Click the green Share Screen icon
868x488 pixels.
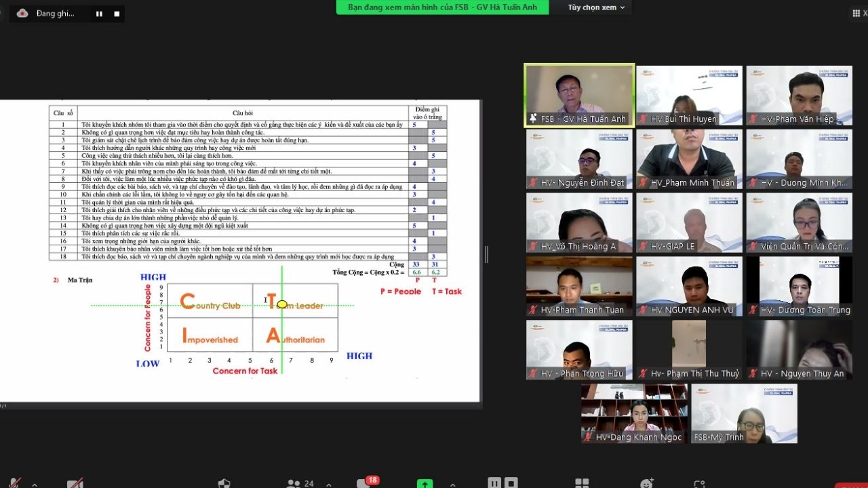click(425, 483)
